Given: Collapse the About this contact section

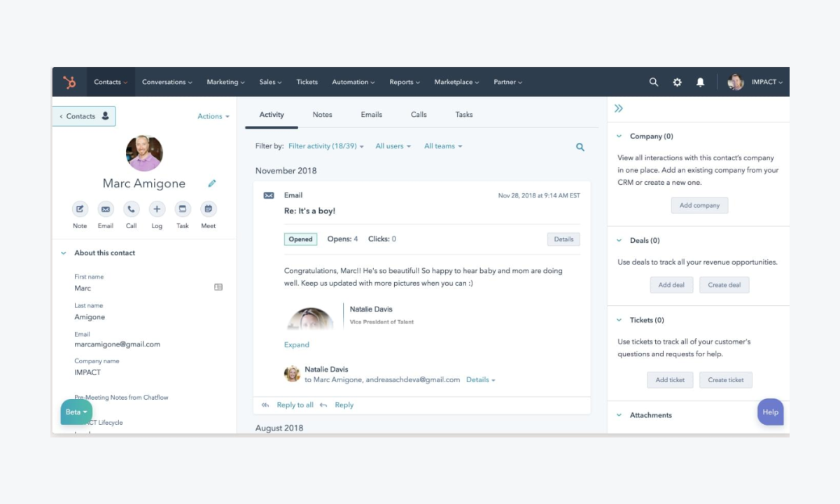Looking at the screenshot, I should click(64, 253).
